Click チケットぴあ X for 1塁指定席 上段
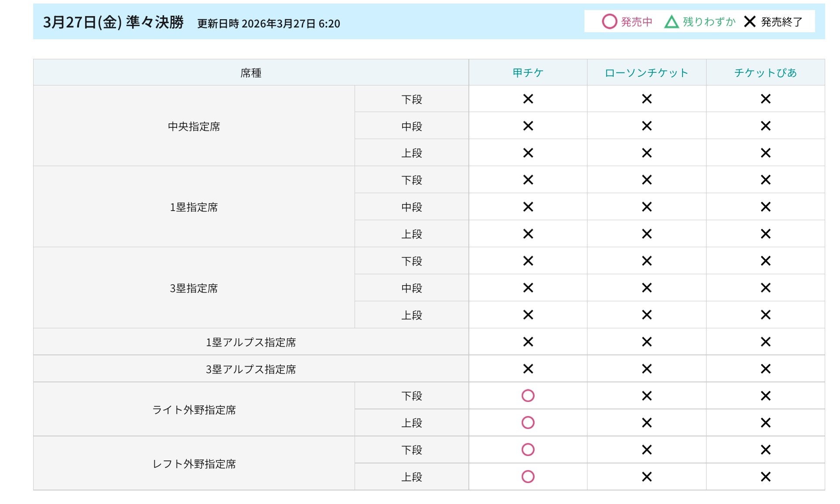Screen dimensions: 840x504 point(765,234)
